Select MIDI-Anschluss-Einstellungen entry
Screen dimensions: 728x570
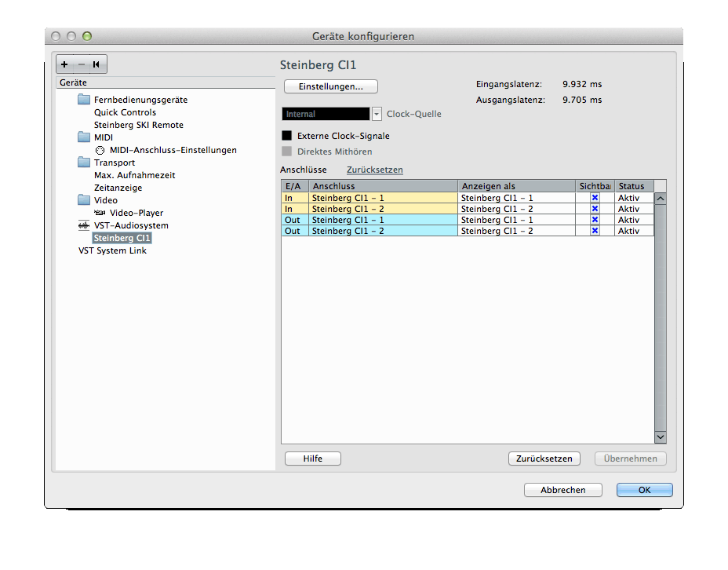(173, 150)
